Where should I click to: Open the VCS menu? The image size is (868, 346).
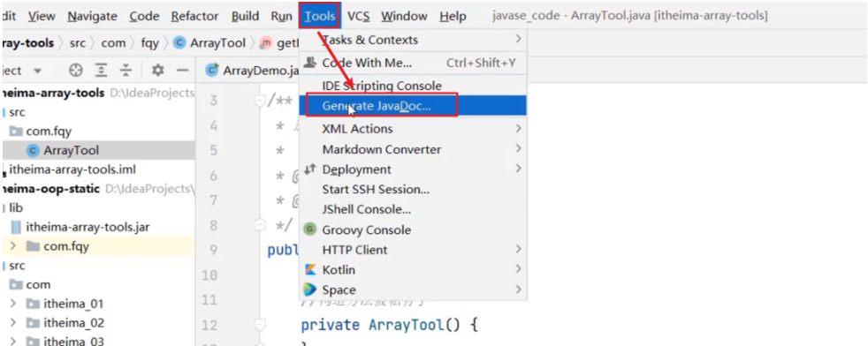pyautogui.click(x=358, y=16)
